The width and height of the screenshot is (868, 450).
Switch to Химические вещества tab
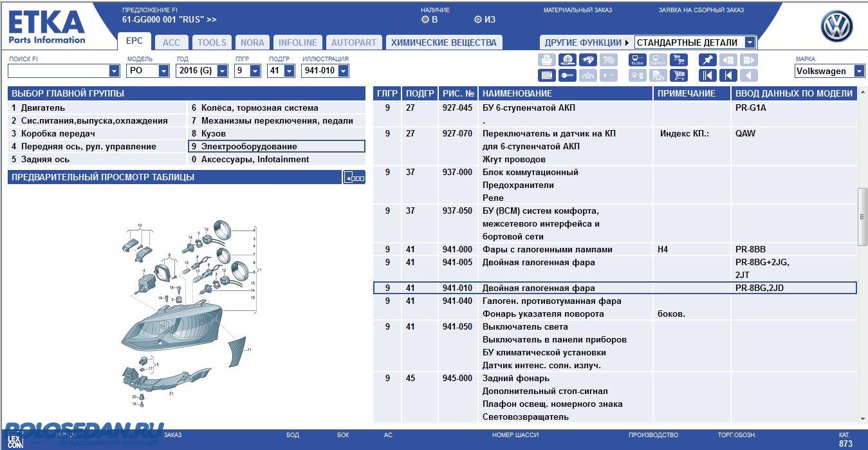point(444,42)
